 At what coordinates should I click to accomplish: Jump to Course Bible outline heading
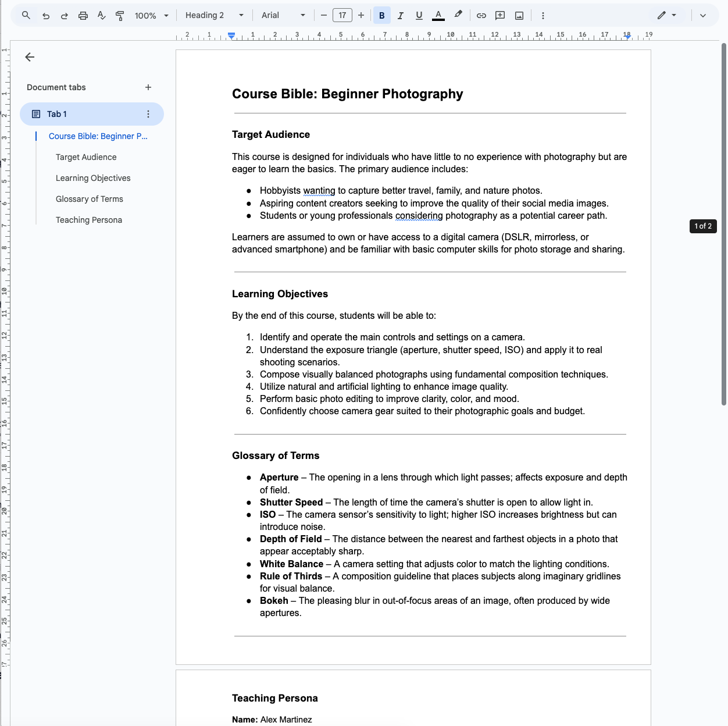point(98,136)
